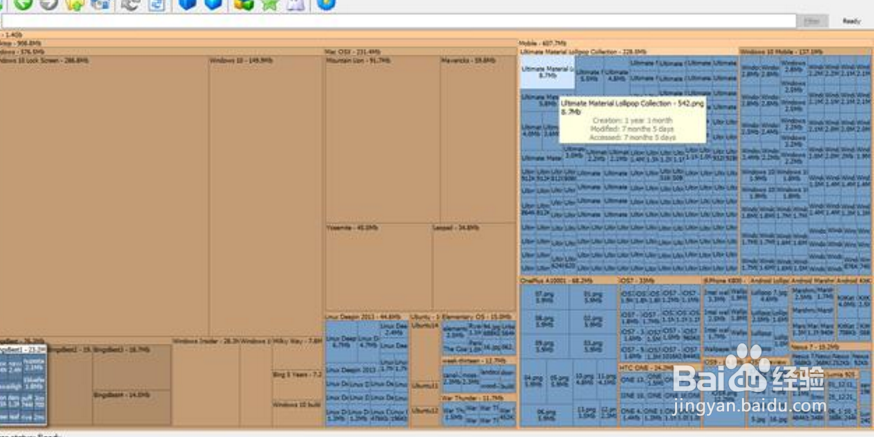Select the Windows 10 Lock Screen block
This screenshot has height=437, width=877.
point(104,196)
